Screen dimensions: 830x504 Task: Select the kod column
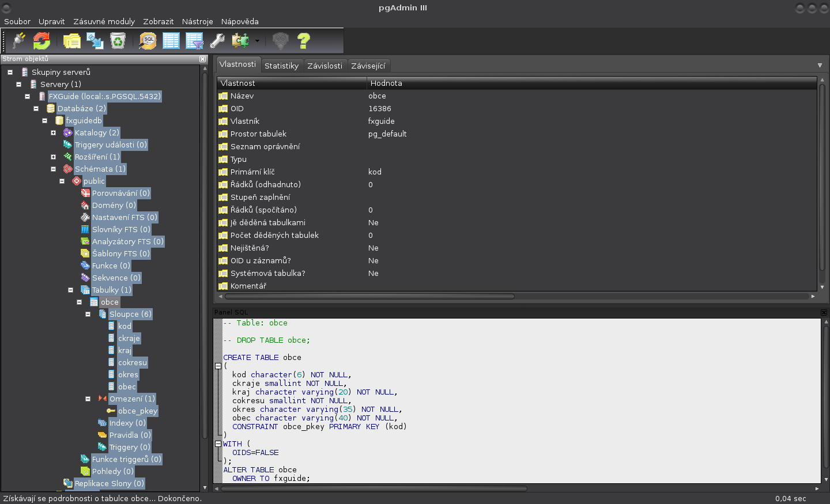tap(124, 326)
